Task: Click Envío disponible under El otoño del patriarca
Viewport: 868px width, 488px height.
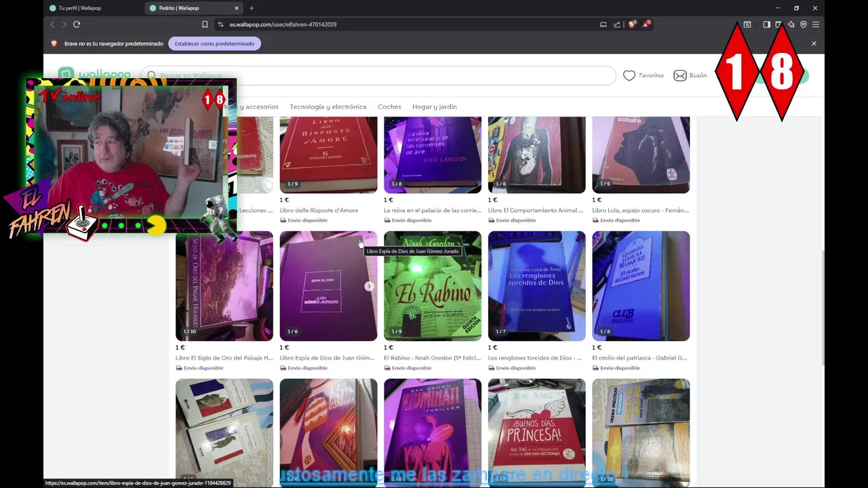Action: point(616,368)
